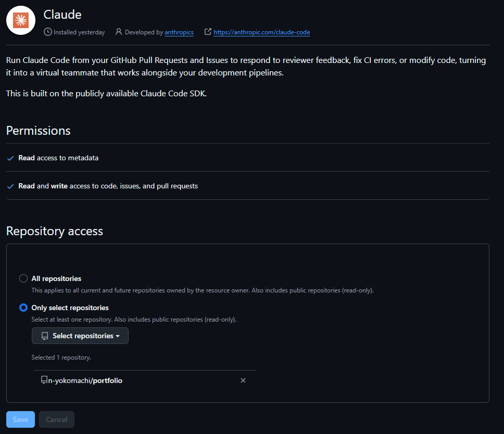The image size is (504, 434).
Task: Open the Select repositories dropdown
Action: [x=80, y=336]
